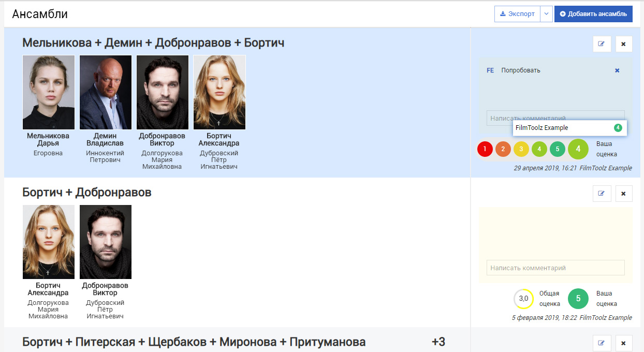Click date 5 февраля 2019, 18:22
This screenshot has height=352, width=644.
point(545,318)
